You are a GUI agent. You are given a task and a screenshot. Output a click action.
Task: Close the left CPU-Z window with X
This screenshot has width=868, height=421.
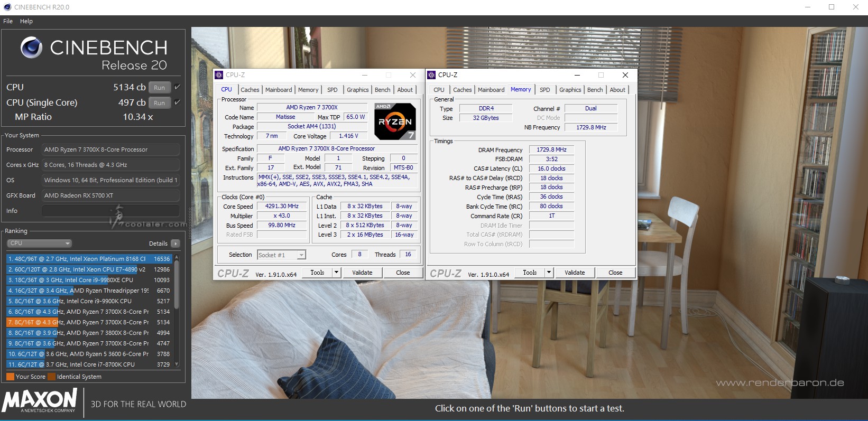[413, 75]
